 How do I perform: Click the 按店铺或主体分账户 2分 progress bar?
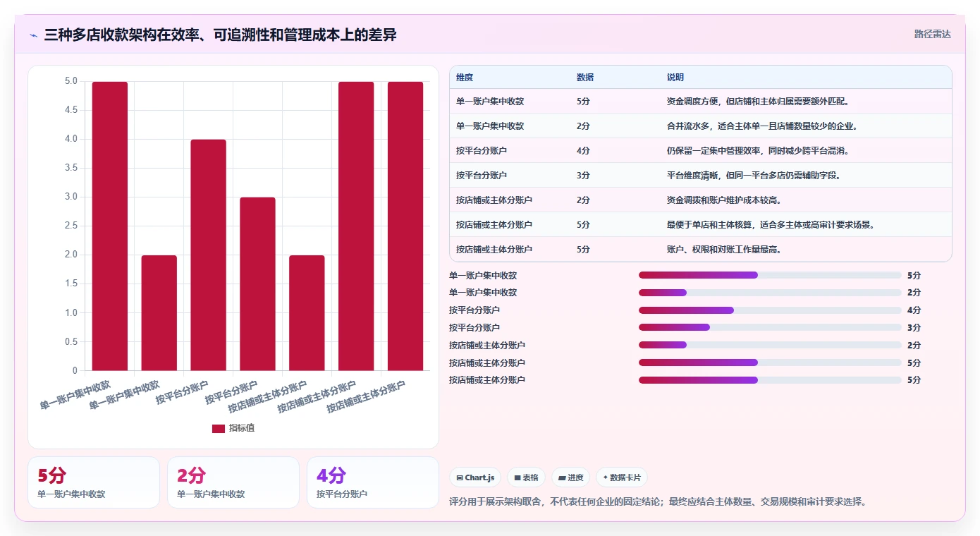[770, 345]
